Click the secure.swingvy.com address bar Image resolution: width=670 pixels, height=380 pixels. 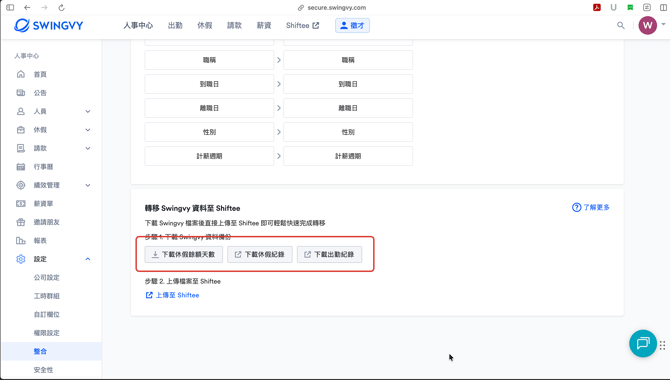coord(332,8)
